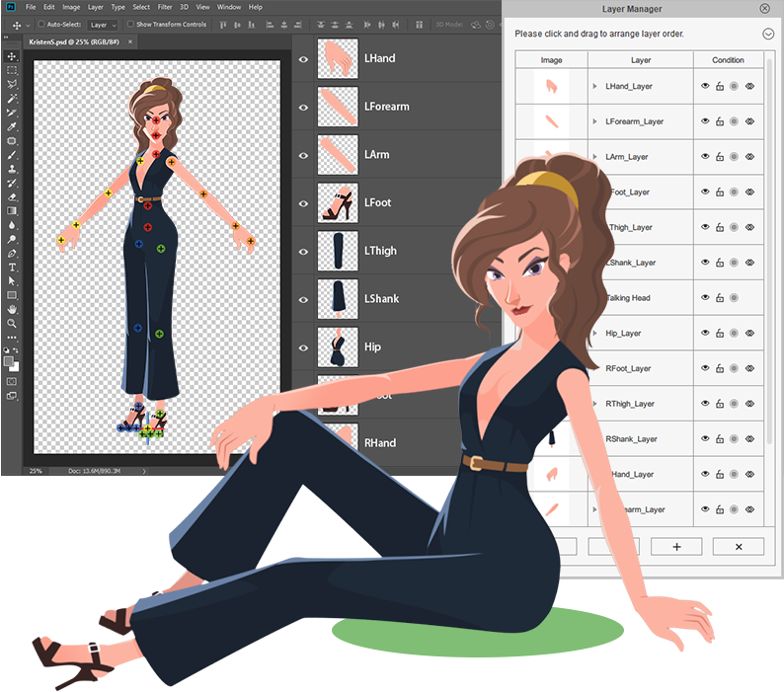Click the plus button in Layer Manager
This screenshot has width=784, height=692.
pyautogui.click(x=676, y=547)
